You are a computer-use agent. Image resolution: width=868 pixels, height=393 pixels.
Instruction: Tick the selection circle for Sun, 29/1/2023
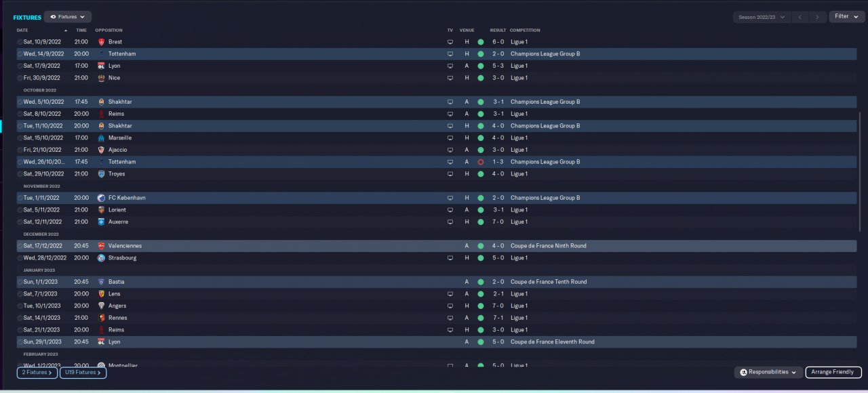20,342
